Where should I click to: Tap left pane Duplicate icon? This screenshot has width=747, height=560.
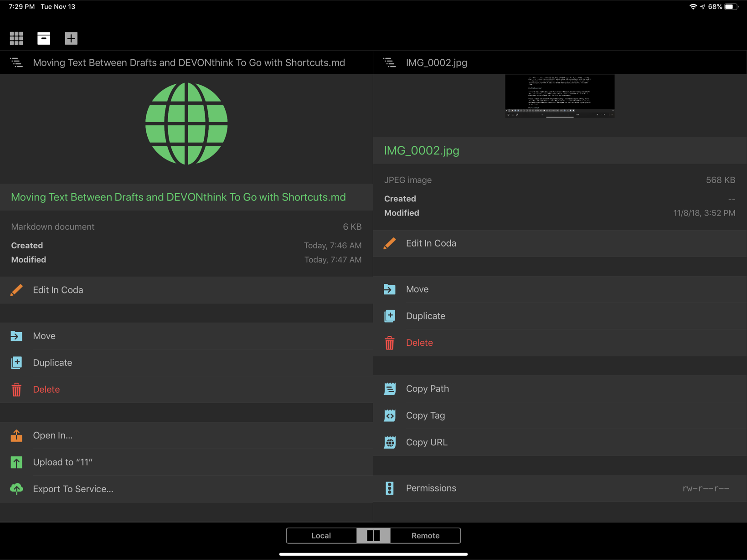16,363
